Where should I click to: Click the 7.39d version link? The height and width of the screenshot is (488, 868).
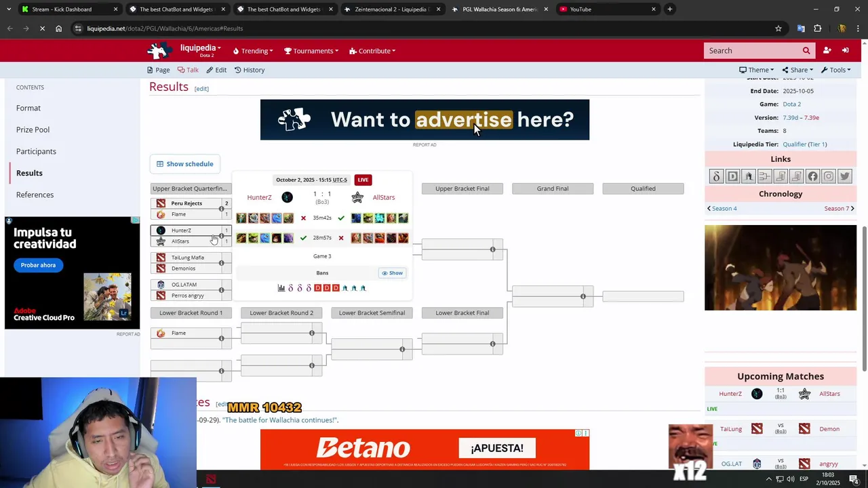(x=790, y=117)
